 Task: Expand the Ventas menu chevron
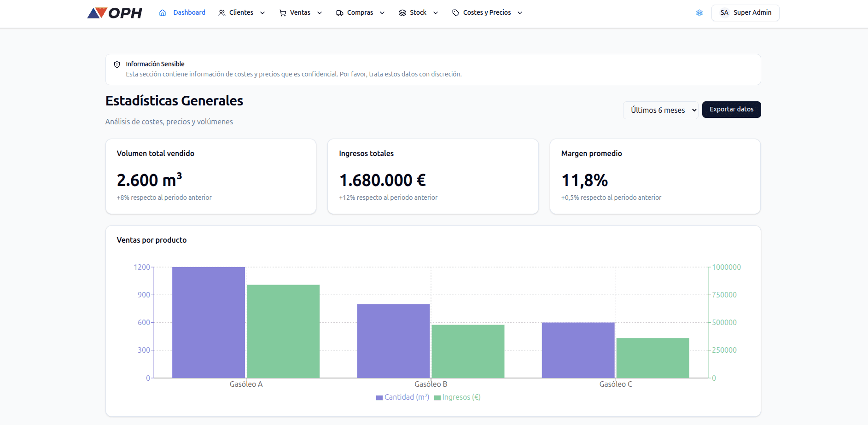[320, 12]
